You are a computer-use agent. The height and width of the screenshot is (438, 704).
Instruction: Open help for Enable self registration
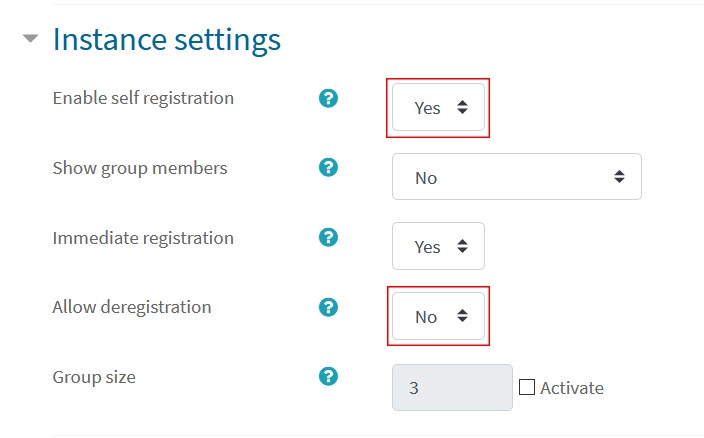coord(328,98)
